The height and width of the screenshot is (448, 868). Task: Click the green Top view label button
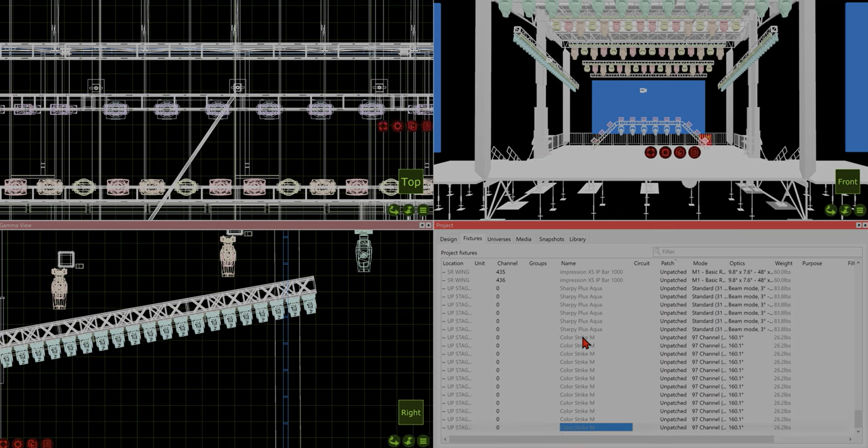411,182
